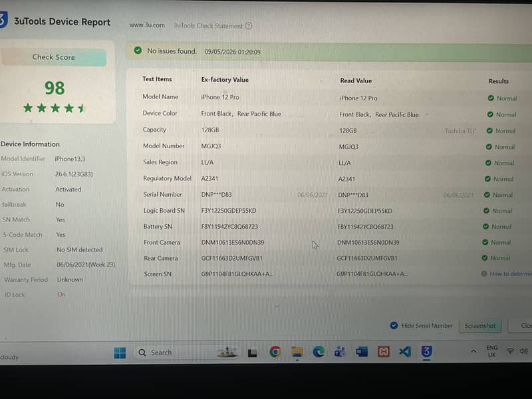
Task: Open the 3uTools Check Statement link
Action: coord(208,26)
